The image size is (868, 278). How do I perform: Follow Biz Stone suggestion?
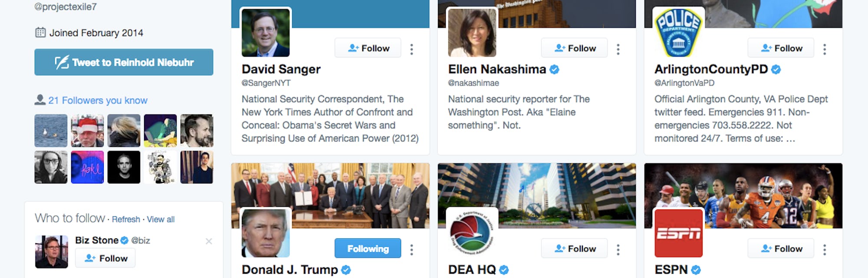tap(105, 258)
